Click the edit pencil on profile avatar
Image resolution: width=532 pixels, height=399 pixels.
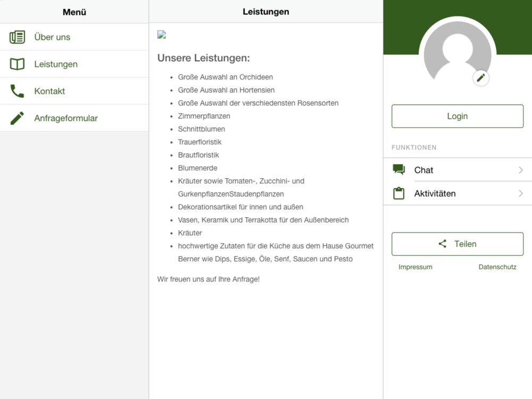481,78
